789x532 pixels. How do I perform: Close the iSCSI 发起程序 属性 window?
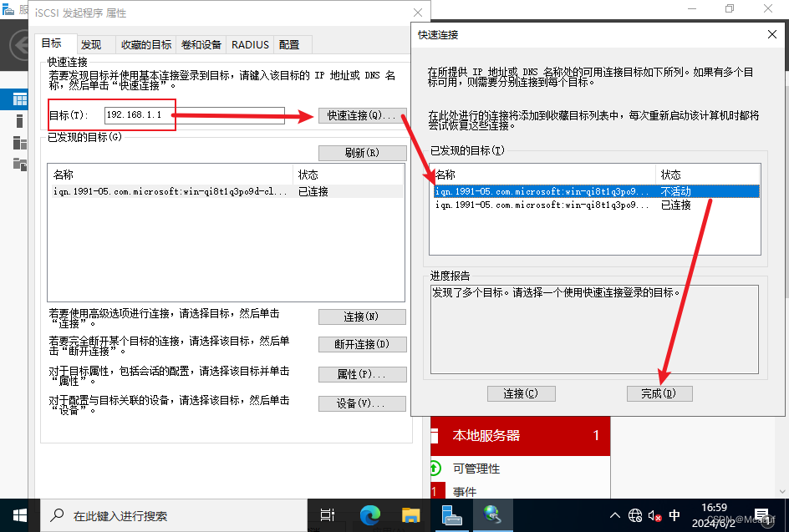[418, 13]
